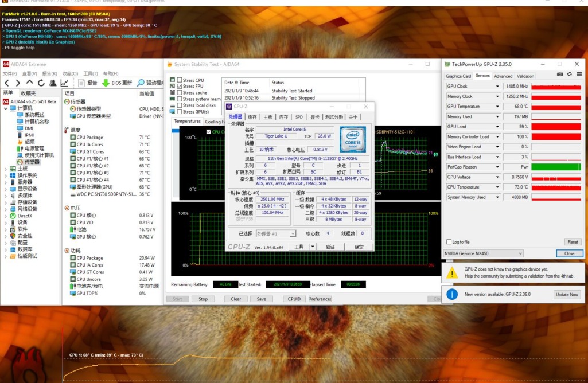
Task: Open CPU-Z SPD tab
Action: point(299,117)
